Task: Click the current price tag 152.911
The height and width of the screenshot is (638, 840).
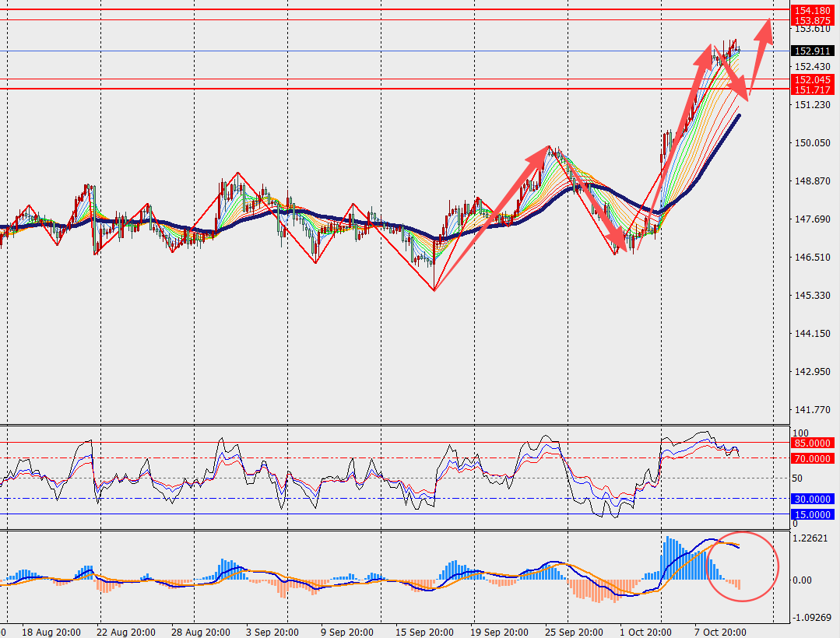Action: pyautogui.click(x=812, y=51)
